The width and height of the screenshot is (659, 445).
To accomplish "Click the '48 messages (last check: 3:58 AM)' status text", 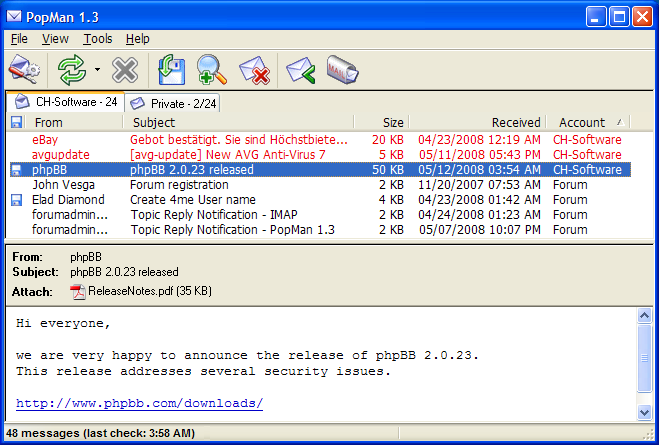I will pos(100,433).
